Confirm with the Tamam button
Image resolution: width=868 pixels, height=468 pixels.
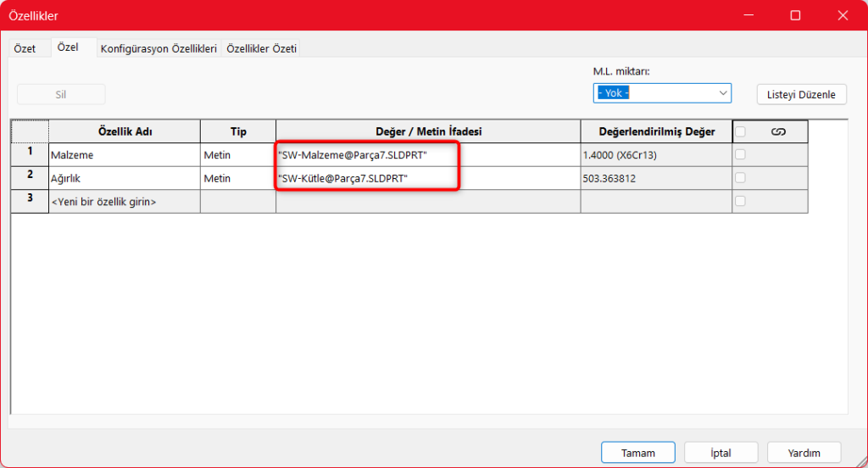[x=637, y=453]
